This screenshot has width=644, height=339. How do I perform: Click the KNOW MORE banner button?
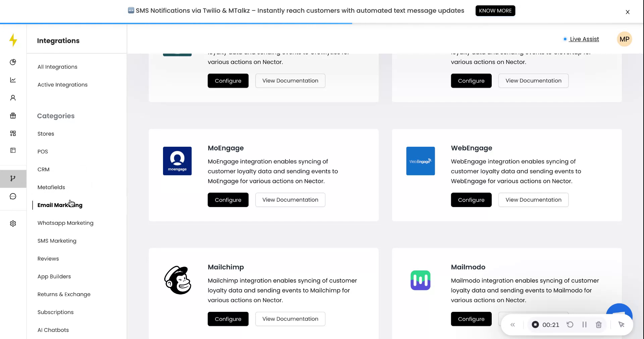tap(495, 11)
